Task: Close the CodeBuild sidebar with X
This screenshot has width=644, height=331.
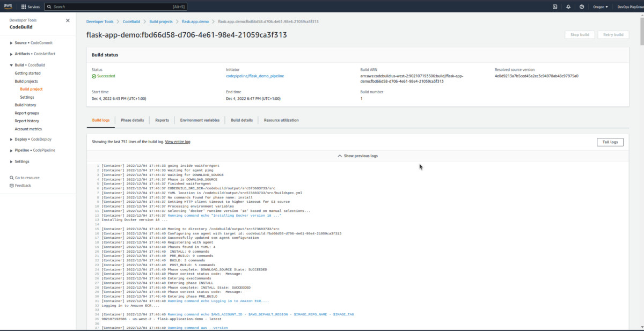Action: pos(68,20)
